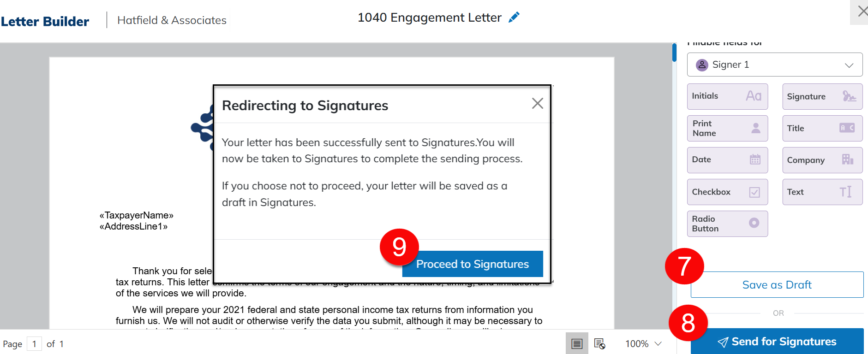868x354 pixels.
Task: Click Proceed to Signatures button
Action: point(472,264)
